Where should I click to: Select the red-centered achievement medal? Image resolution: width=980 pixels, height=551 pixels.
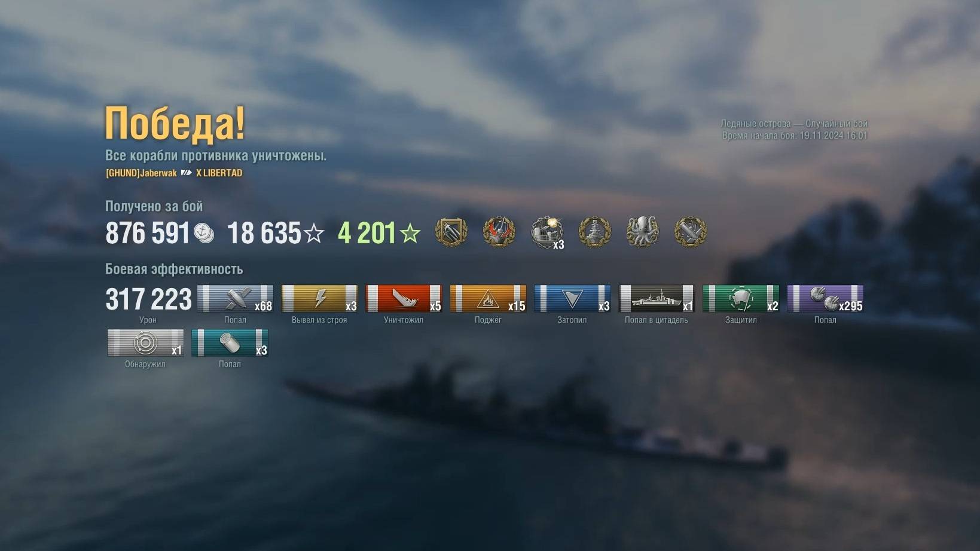(x=499, y=232)
